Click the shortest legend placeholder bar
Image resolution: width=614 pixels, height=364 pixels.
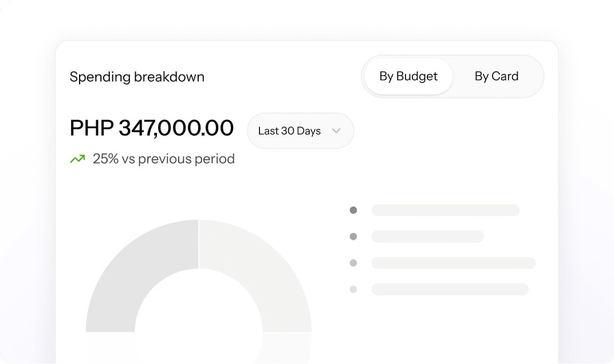[x=427, y=236]
